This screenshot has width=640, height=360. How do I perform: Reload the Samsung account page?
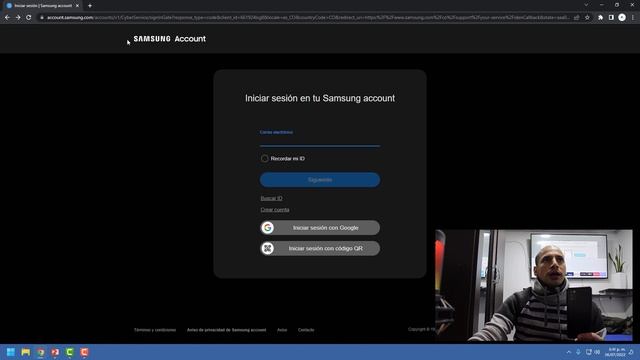pos(29,18)
